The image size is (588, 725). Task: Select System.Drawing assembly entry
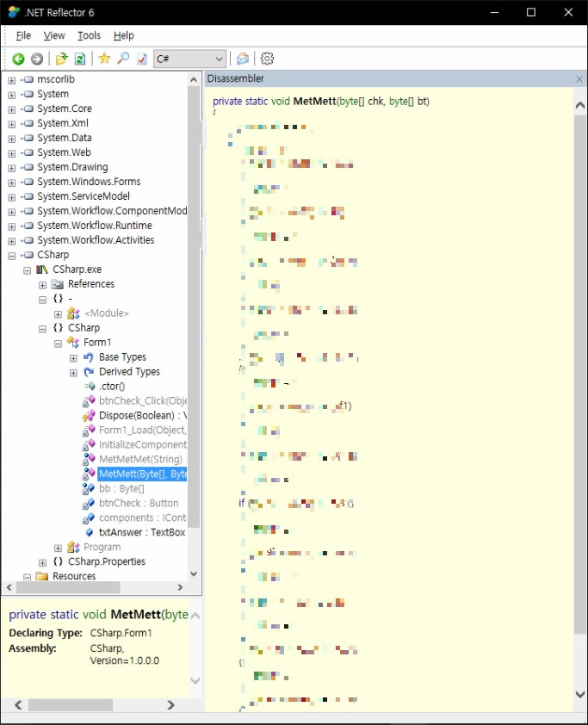72,167
